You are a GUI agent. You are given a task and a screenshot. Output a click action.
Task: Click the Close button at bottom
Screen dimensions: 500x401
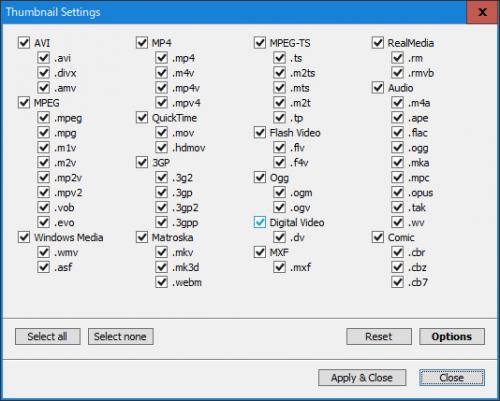(x=452, y=378)
